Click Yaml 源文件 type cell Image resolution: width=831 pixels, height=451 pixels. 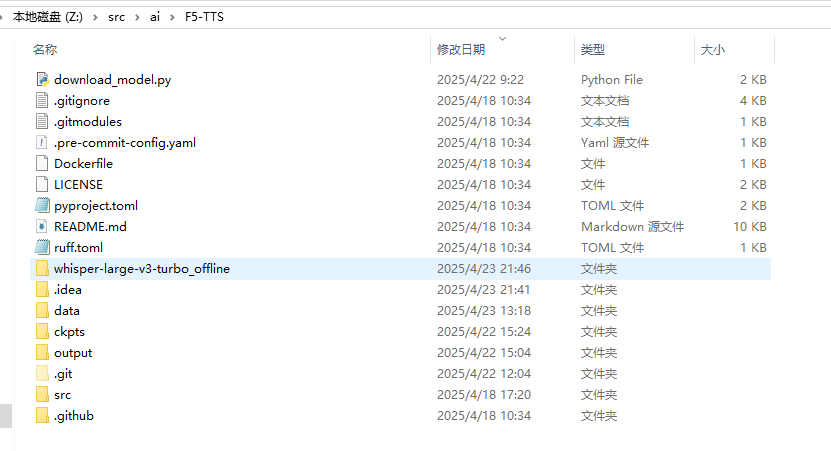(x=615, y=143)
